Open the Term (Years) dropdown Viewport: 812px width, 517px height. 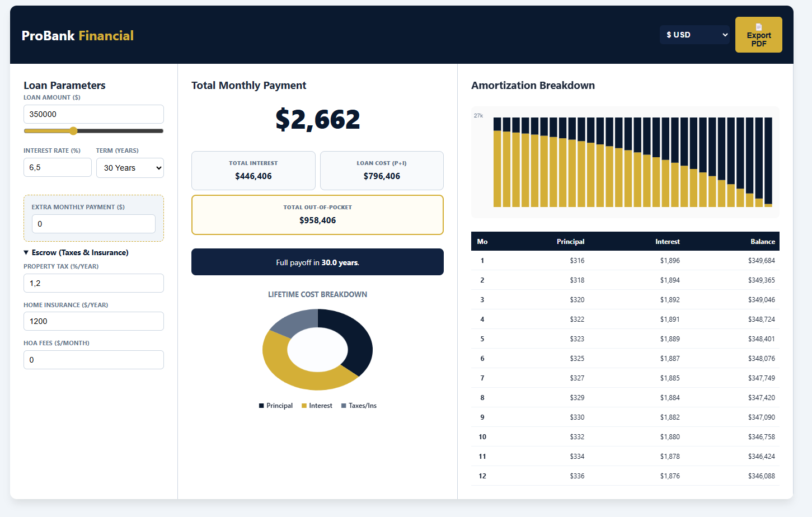click(130, 168)
